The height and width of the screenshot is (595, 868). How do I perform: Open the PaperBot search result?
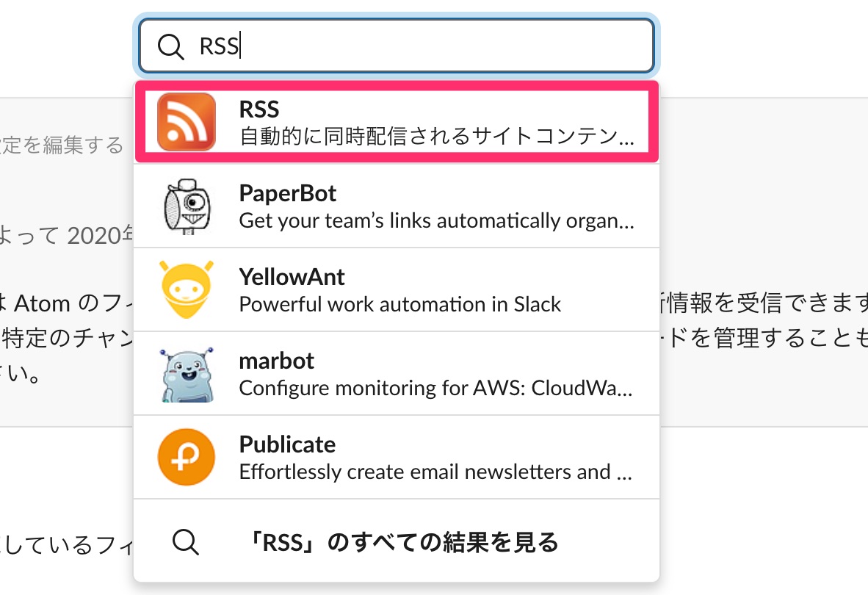tap(397, 206)
